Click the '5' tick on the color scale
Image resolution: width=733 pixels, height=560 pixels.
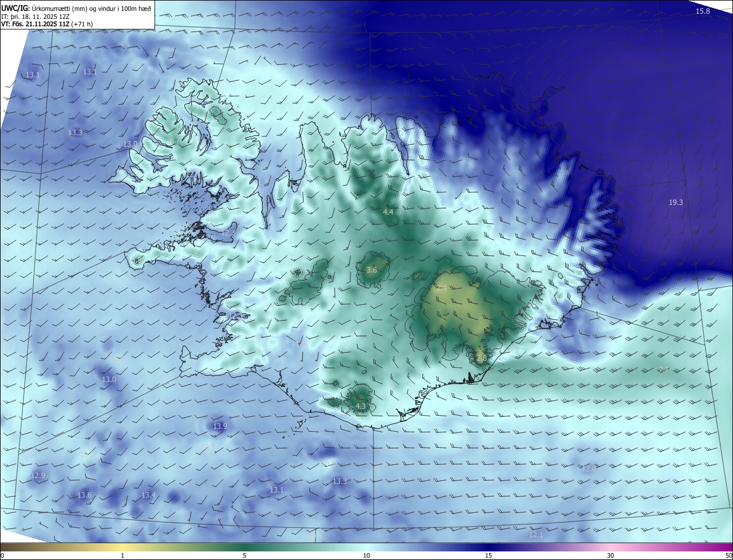[x=245, y=555]
